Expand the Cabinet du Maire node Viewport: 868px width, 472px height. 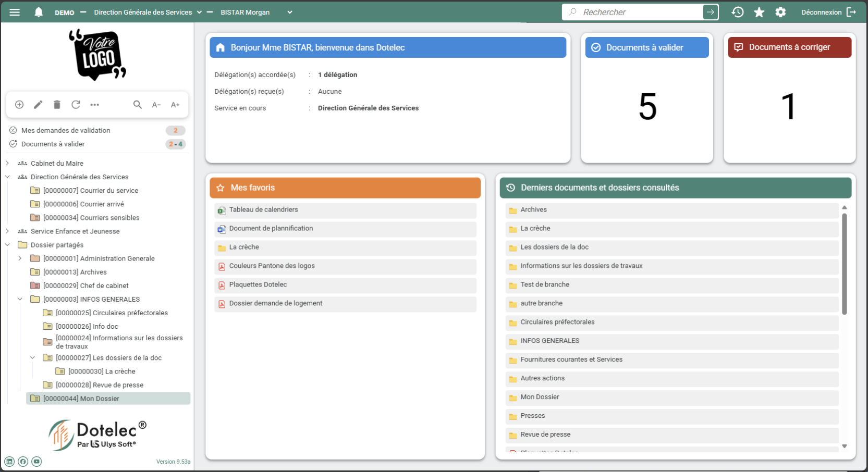(7, 163)
